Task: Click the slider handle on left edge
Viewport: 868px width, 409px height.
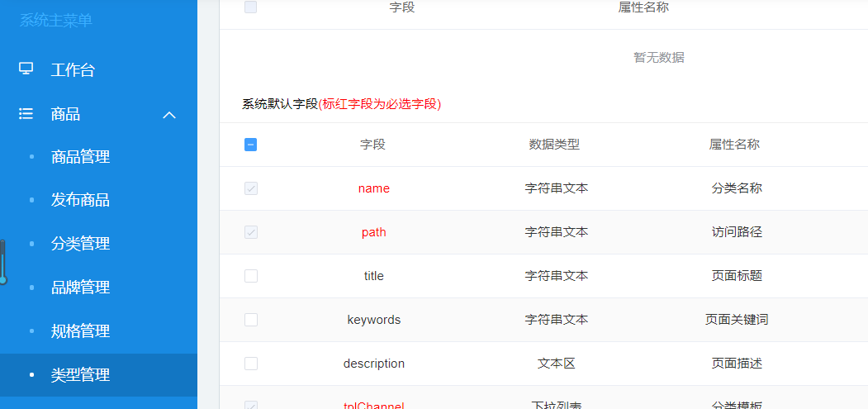Action: click(3, 279)
